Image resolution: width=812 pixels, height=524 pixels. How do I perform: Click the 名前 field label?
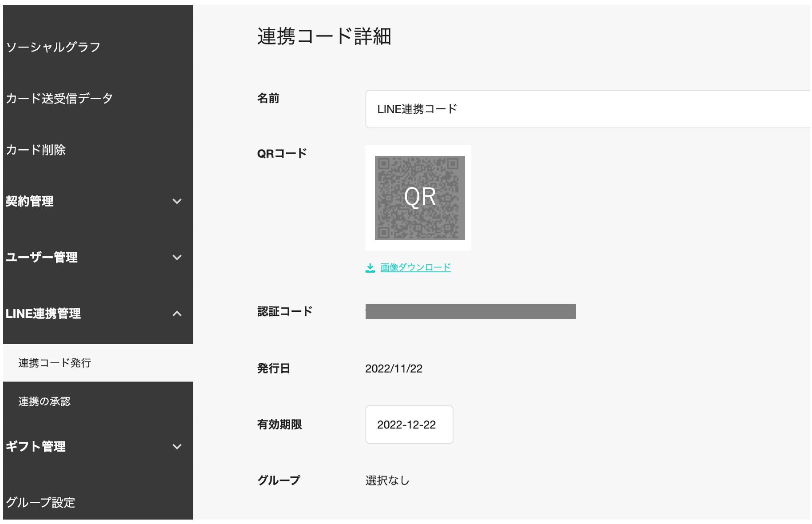[268, 98]
